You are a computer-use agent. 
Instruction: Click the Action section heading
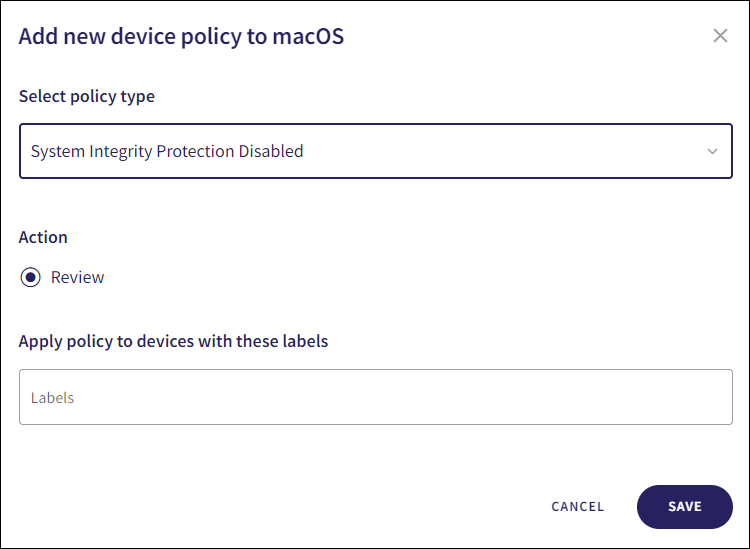point(44,237)
